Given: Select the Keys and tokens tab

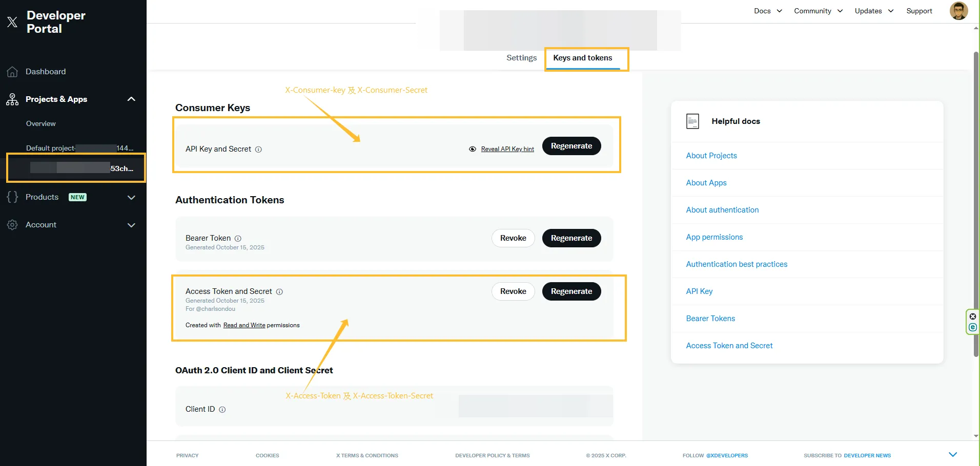Looking at the screenshot, I should pyautogui.click(x=582, y=58).
